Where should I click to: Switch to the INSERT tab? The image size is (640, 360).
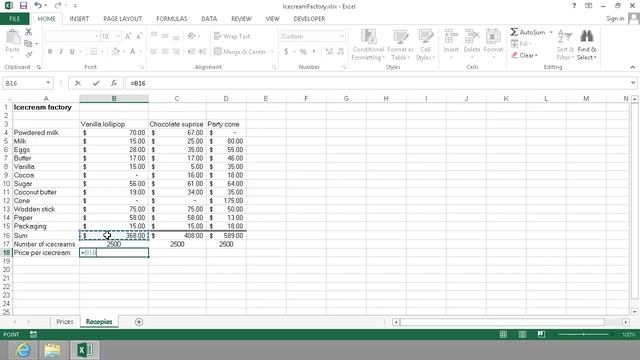[x=79, y=19]
